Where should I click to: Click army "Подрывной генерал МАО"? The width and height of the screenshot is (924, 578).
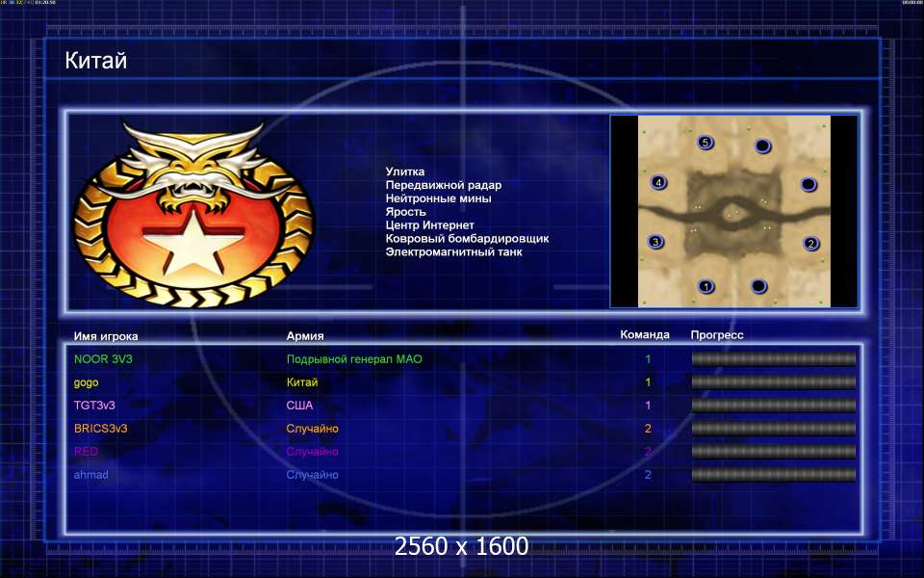pyautogui.click(x=354, y=359)
